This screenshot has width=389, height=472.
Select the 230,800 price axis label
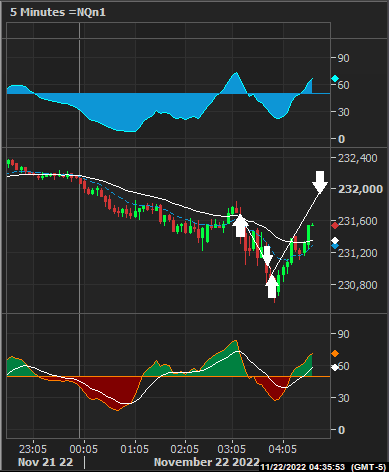coord(358,285)
